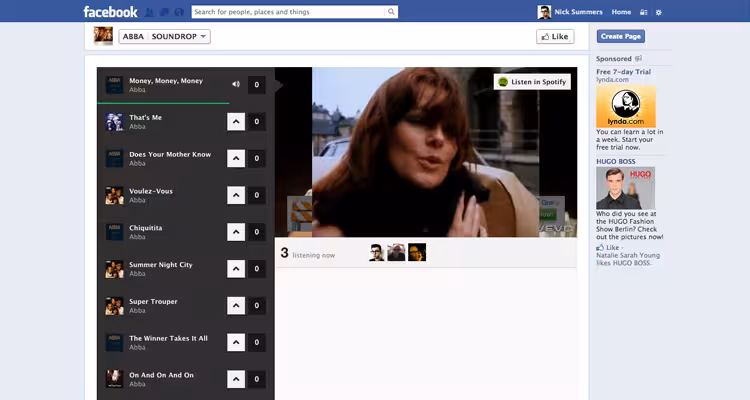Like the HUGO BOSS ad
Screen dimensions: 750x400
(607, 247)
